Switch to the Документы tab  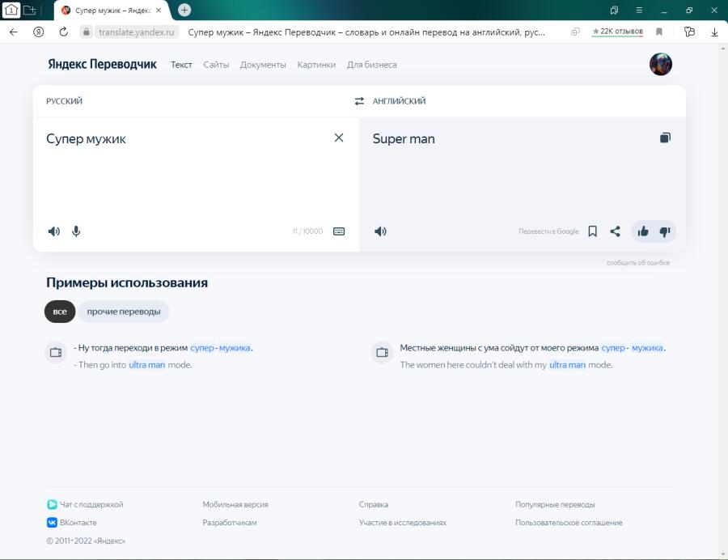(x=263, y=65)
